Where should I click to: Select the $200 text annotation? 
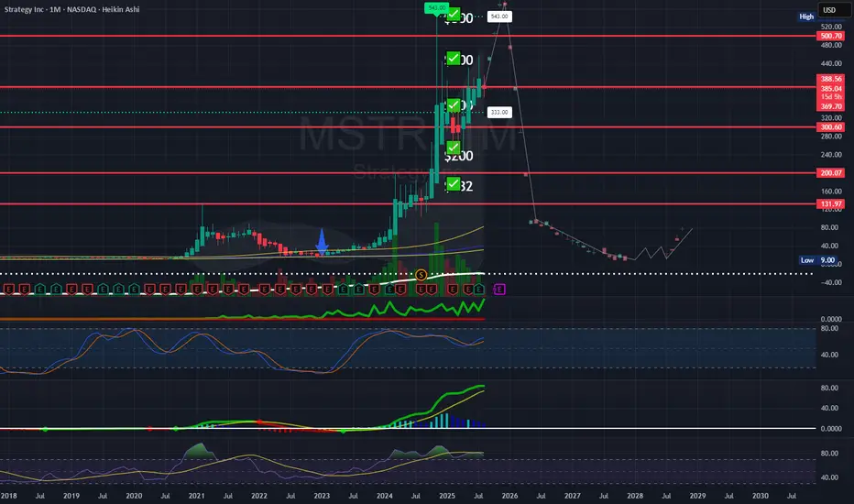pyautogui.click(x=458, y=157)
